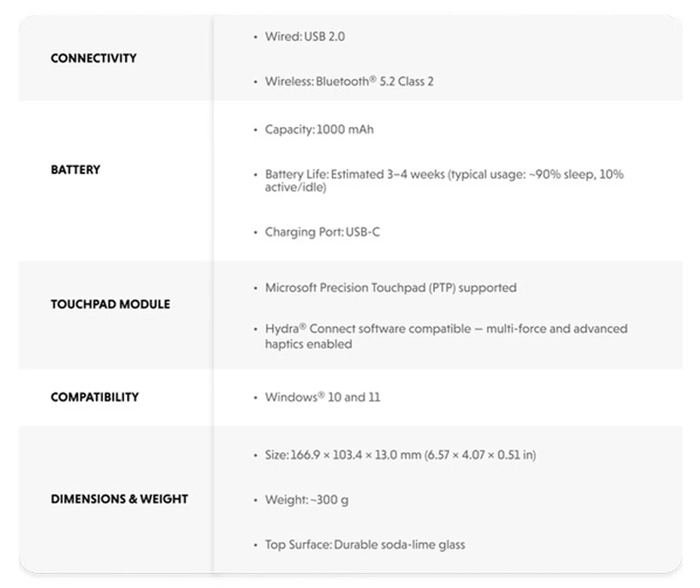Select the Windows 10 and 11 entry
Screen dimensions: 700x588
point(322,397)
